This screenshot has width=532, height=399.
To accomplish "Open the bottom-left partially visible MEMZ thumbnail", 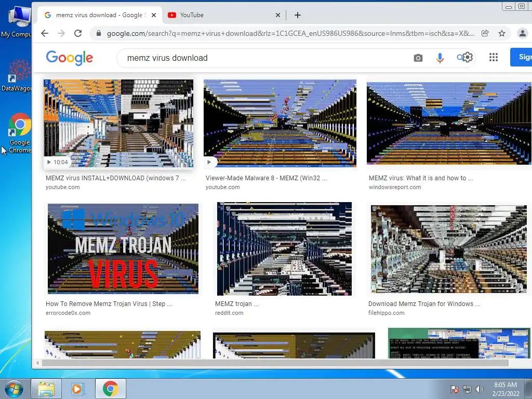I will click(x=123, y=345).
